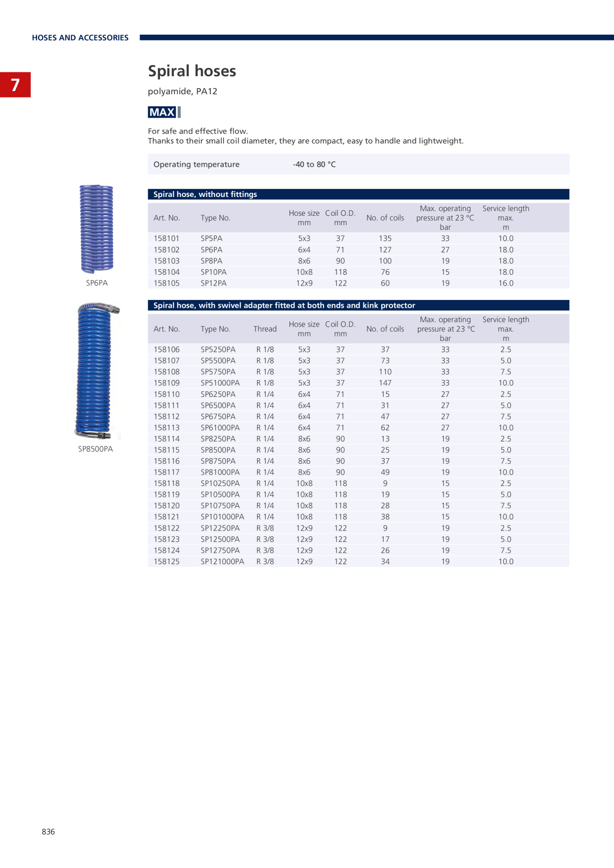Image resolution: width=614 pixels, height=868 pixels.
Task: Click 'polyamide, PA12' subtitle
Action: click(183, 92)
